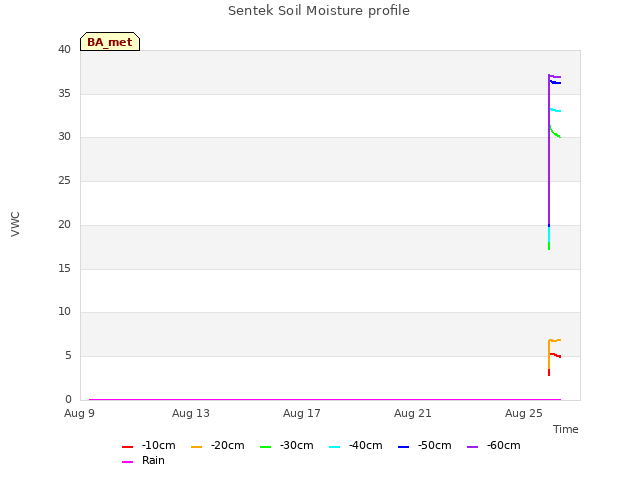640x480 pixels.
Task: Click the blue -50cm data line near 36
Action: pyautogui.click(x=556, y=83)
